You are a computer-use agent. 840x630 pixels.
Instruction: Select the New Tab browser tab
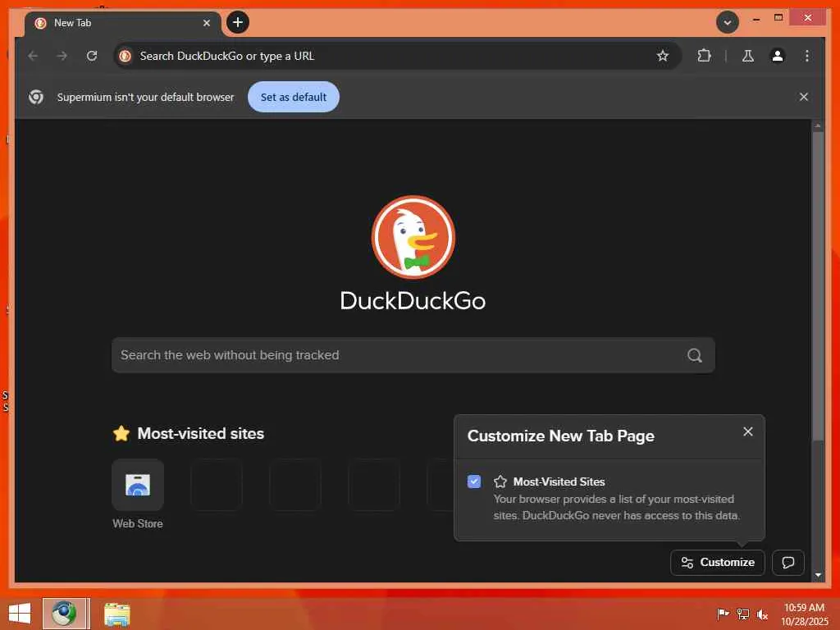pos(123,23)
